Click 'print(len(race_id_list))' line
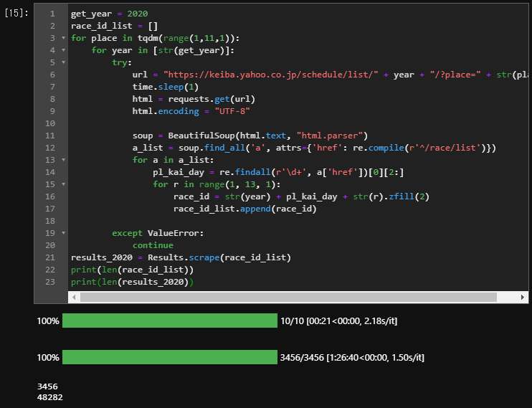Viewport: 532px width, 408px height. [132, 270]
